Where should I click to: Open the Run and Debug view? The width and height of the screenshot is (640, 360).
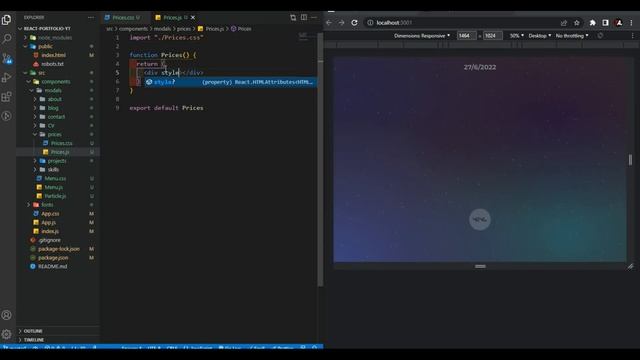click(x=7, y=78)
